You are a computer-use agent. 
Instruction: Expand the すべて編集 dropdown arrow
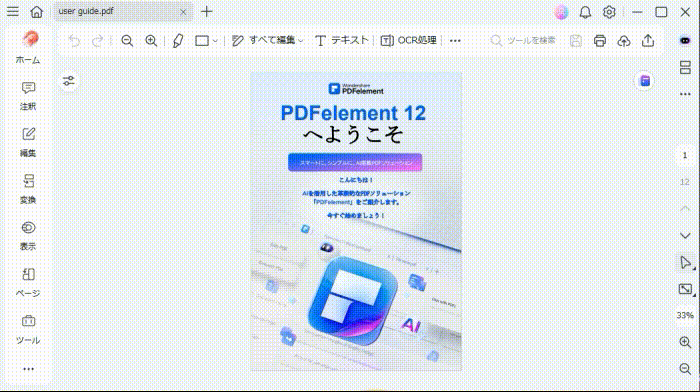(x=300, y=41)
